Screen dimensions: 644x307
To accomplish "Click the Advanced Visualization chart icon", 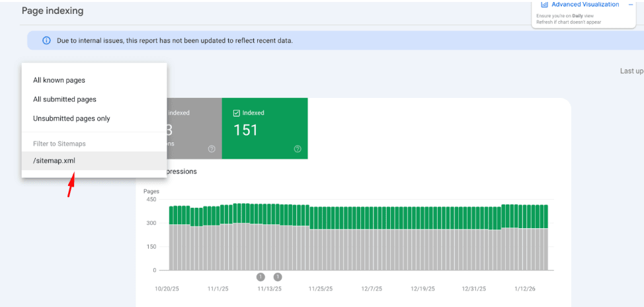I will tap(544, 5).
